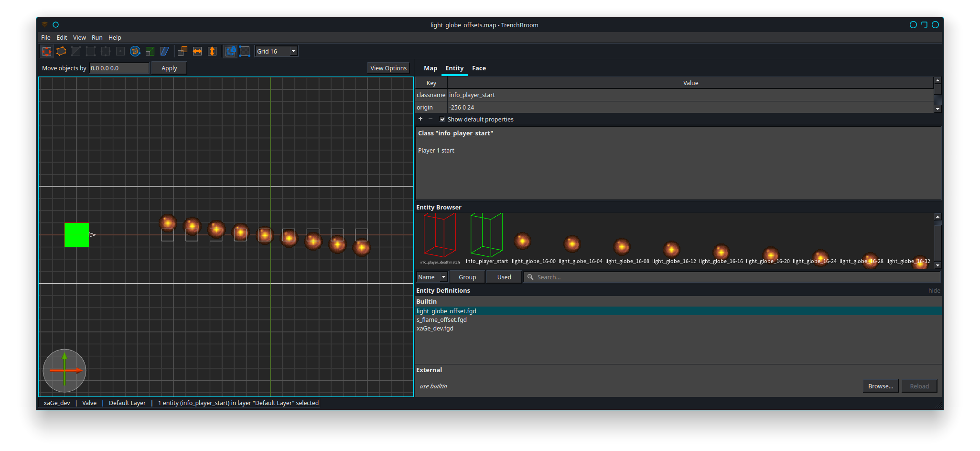
Task: Flip selected objects vertically
Action: tap(212, 51)
